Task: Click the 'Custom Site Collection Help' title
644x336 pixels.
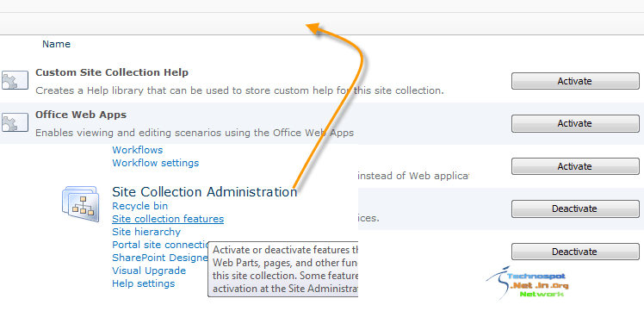Action: pos(112,72)
